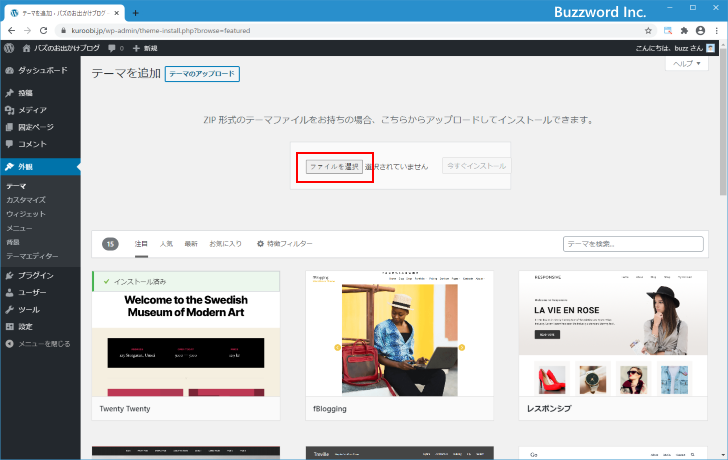728x460 pixels.
Task: Switch to 最新 themes tab
Action: pyautogui.click(x=191, y=244)
